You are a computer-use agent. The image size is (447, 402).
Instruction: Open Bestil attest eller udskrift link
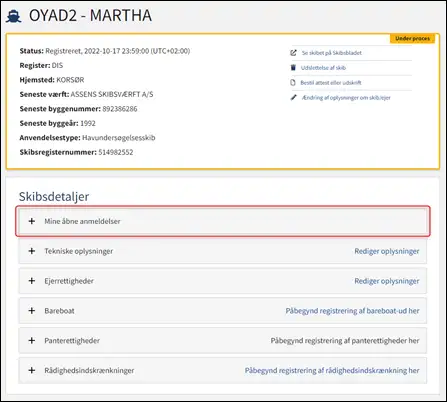point(331,82)
